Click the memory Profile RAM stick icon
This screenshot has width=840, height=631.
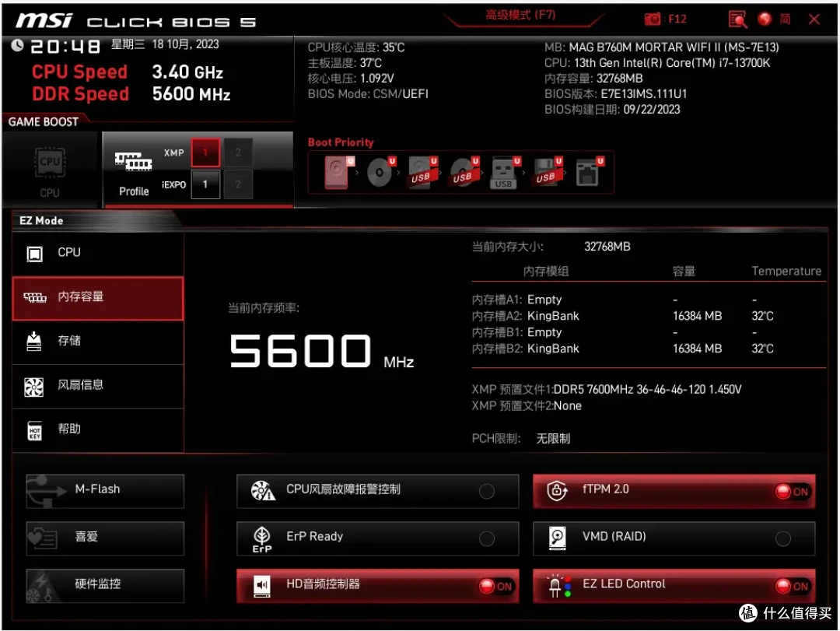(134, 161)
